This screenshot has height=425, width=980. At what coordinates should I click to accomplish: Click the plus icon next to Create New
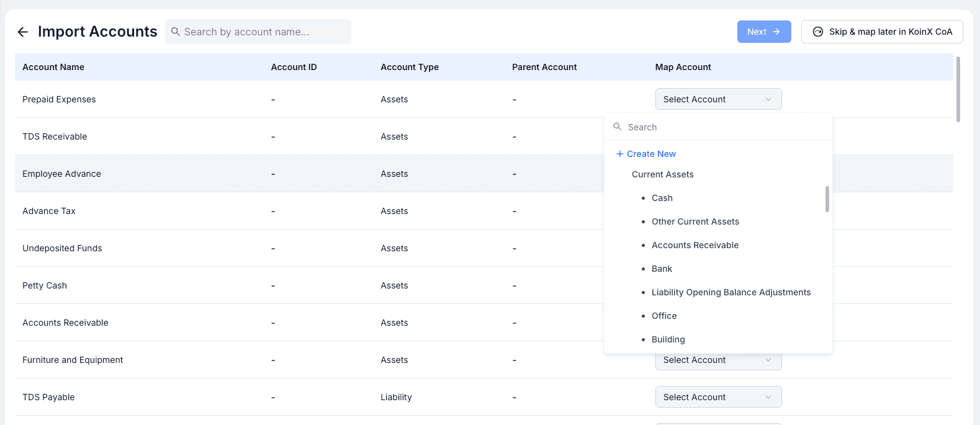coord(619,154)
